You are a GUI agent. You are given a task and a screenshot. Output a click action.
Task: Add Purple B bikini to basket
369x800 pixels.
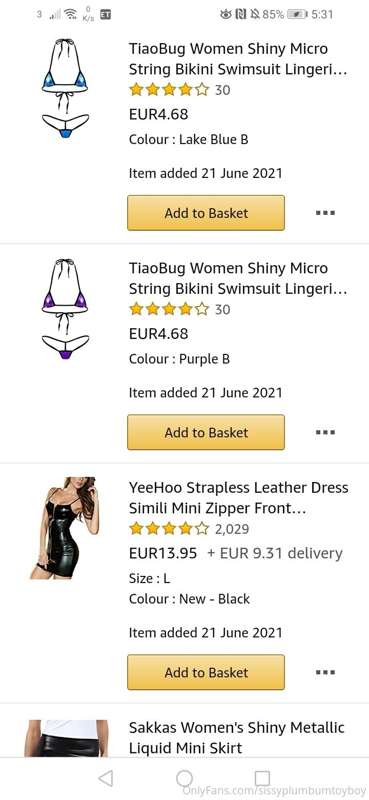point(206,432)
